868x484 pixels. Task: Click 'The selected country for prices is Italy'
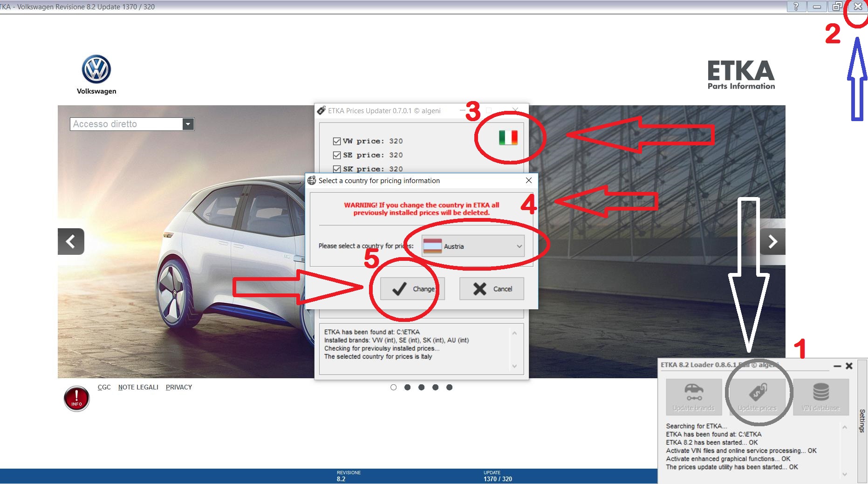(378, 357)
